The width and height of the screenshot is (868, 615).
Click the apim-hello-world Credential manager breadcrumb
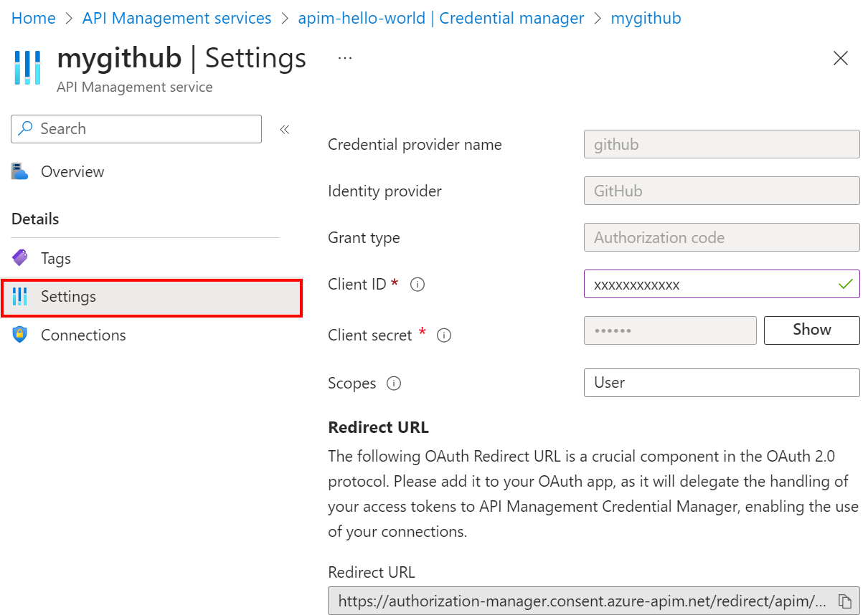point(440,17)
